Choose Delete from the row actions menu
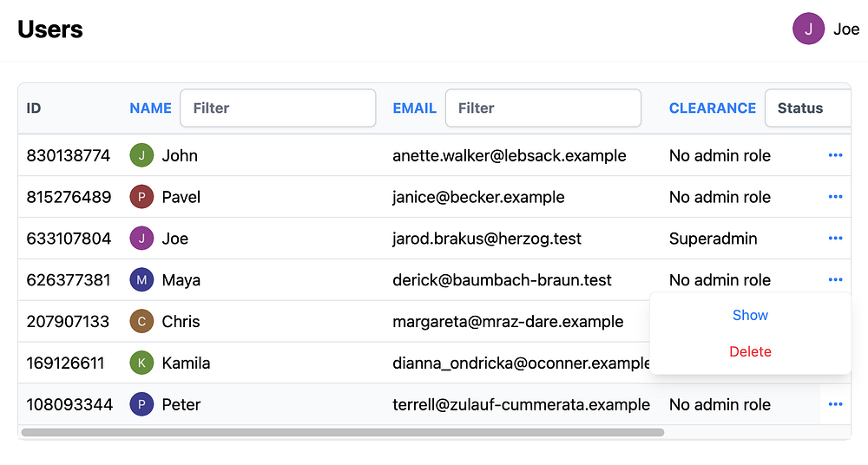 tap(750, 352)
